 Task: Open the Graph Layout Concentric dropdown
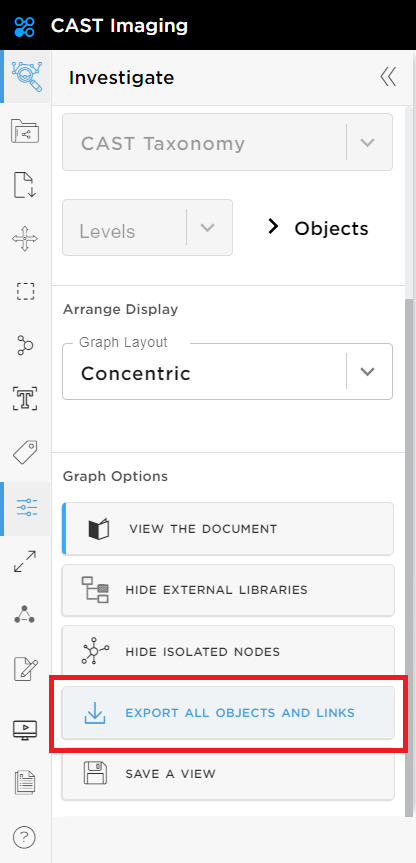[x=227, y=372]
